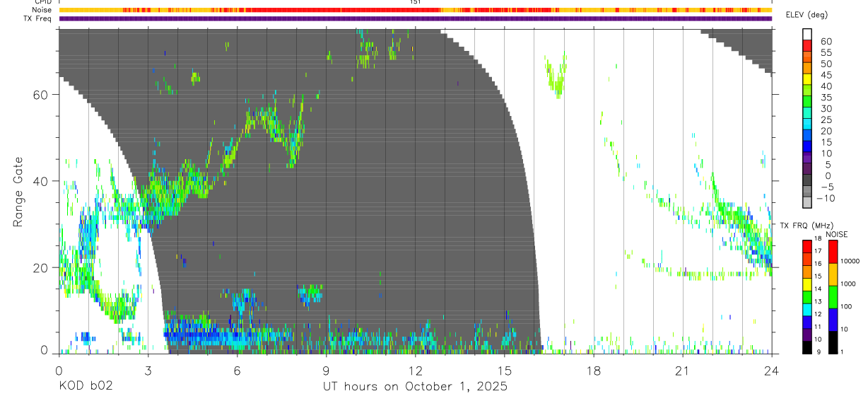Click the "24" hour tick on the UT axis
The height and width of the screenshot is (401, 868).
tap(771, 371)
